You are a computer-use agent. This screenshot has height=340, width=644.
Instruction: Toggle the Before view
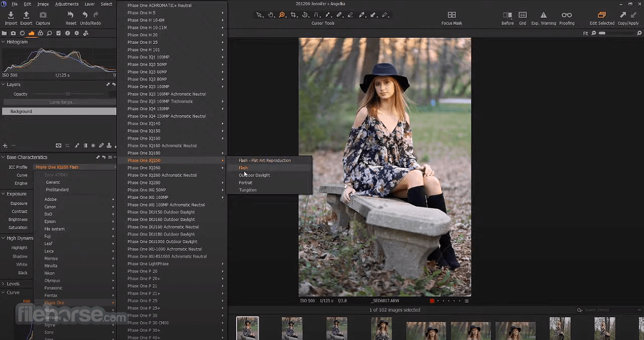pos(507,15)
